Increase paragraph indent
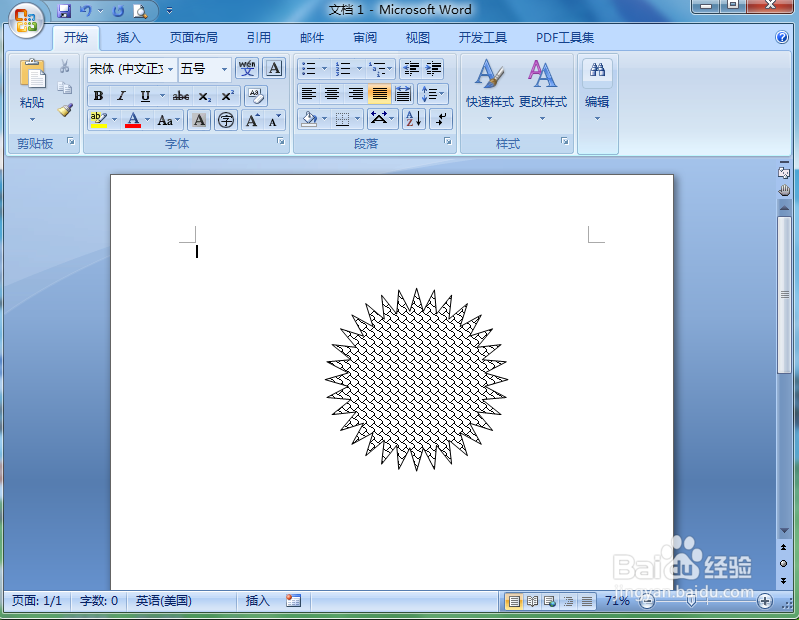 click(434, 68)
